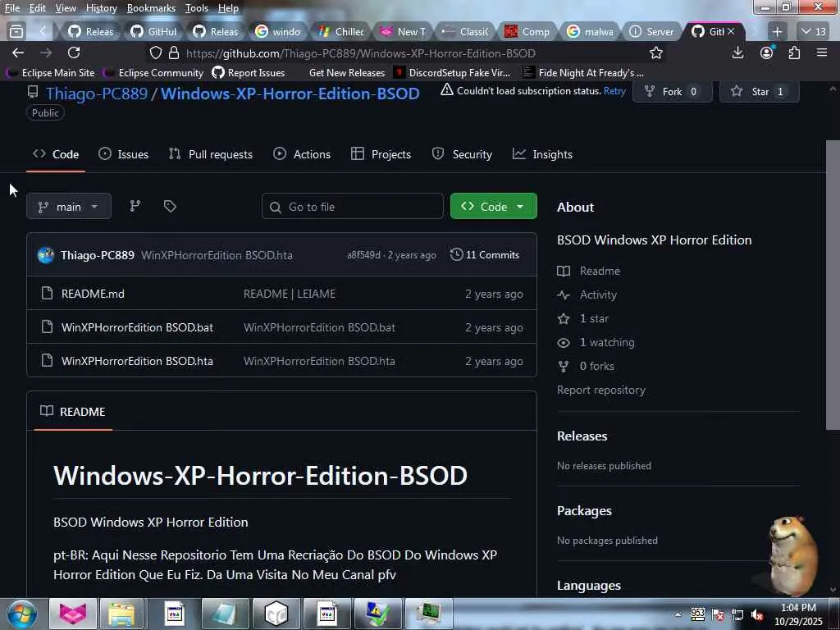This screenshot has height=630, width=840.
Task: Click the padlock site info icon
Action: [x=174, y=53]
